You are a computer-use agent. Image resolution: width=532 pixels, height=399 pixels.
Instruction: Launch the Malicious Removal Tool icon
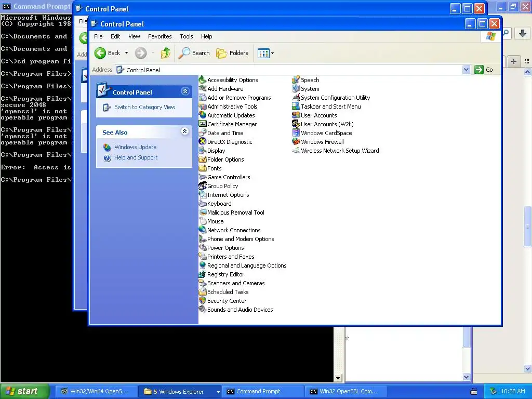203,212
